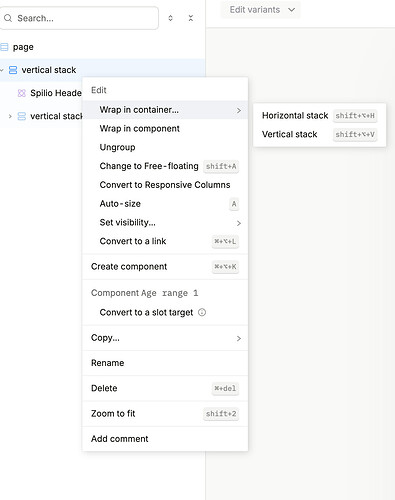The height and width of the screenshot is (500, 395).
Task: Expand the nested vertical stack row
Action: coord(10,116)
